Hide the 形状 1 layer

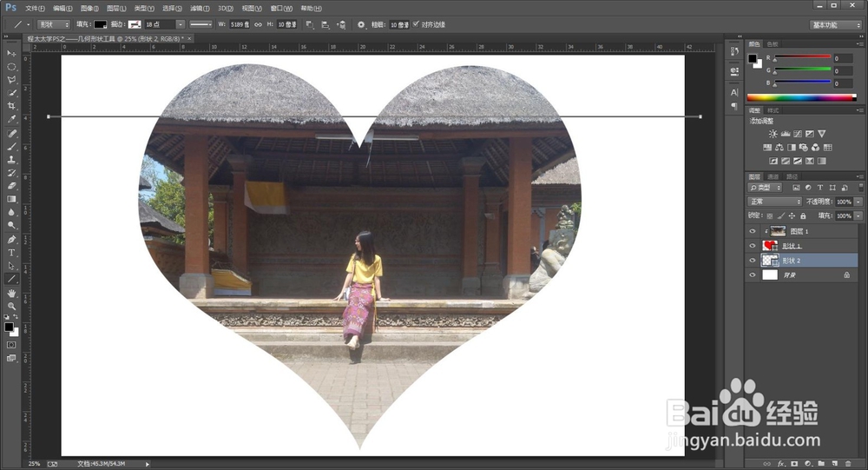tap(753, 246)
